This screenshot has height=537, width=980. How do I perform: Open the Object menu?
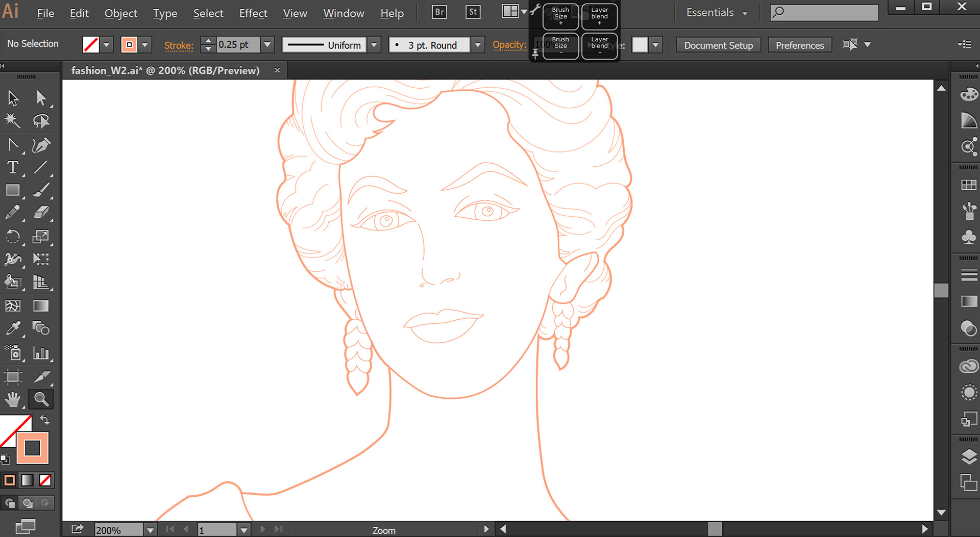coord(121,13)
